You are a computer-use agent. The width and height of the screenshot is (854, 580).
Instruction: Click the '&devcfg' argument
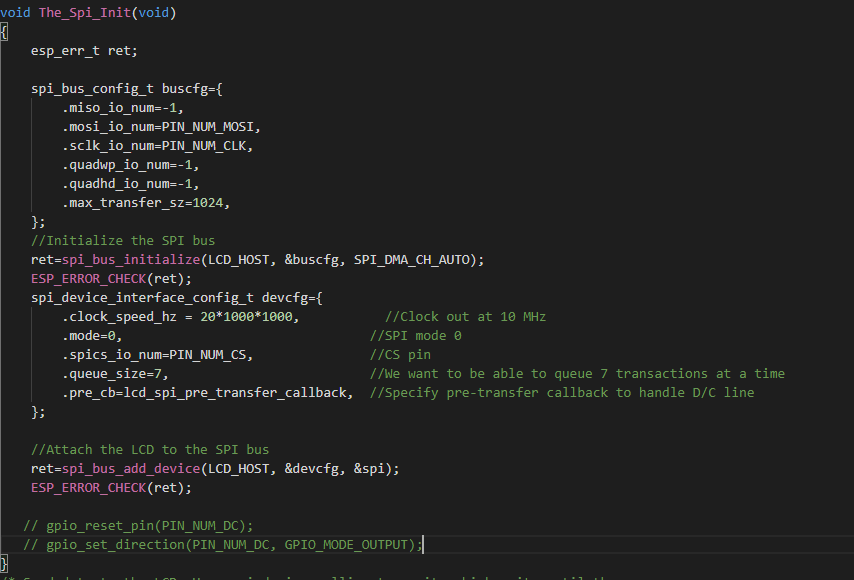coord(312,469)
